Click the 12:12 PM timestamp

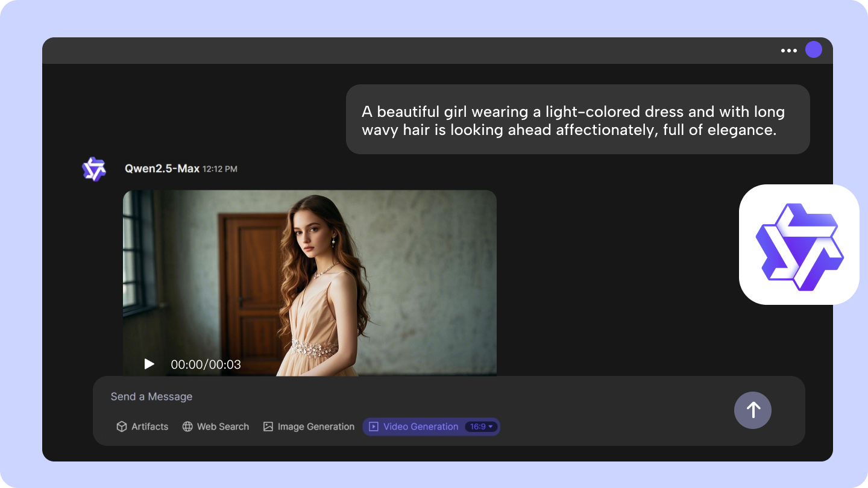[x=220, y=169]
